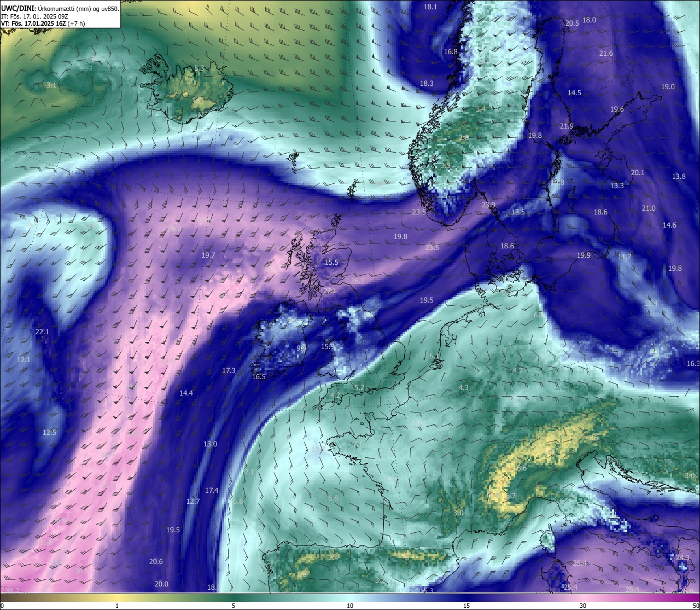Image resolution: width=700 pixels, height=610 pixels.
Task: Click the 18.3 map value
Action: (427, 83)
